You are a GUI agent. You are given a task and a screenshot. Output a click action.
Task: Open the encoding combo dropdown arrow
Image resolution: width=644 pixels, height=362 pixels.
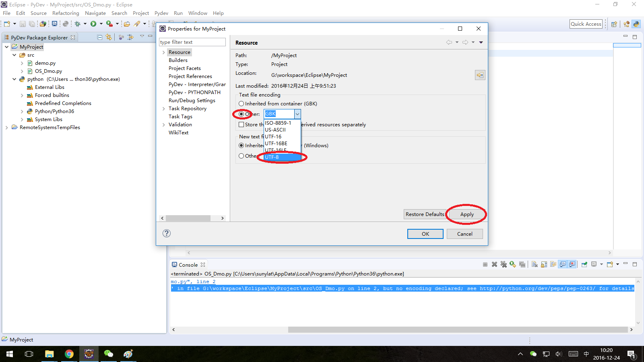click(x=297, y=114)
